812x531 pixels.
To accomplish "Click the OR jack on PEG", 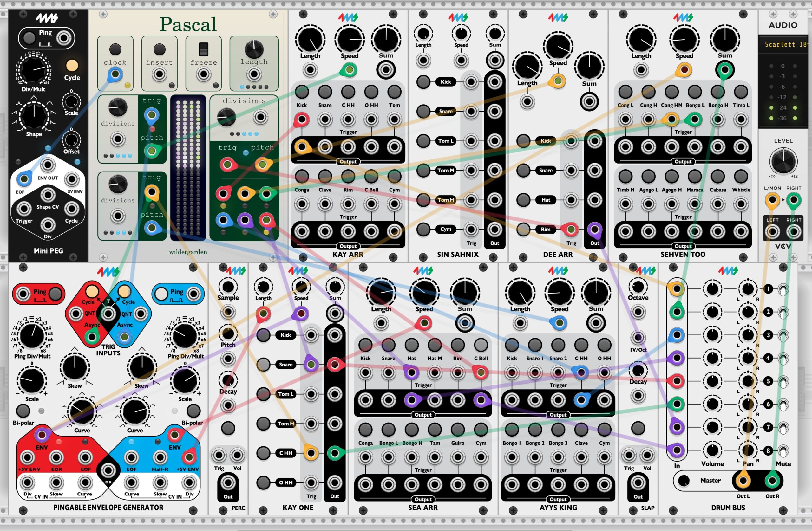I will [x=108, y=470].
